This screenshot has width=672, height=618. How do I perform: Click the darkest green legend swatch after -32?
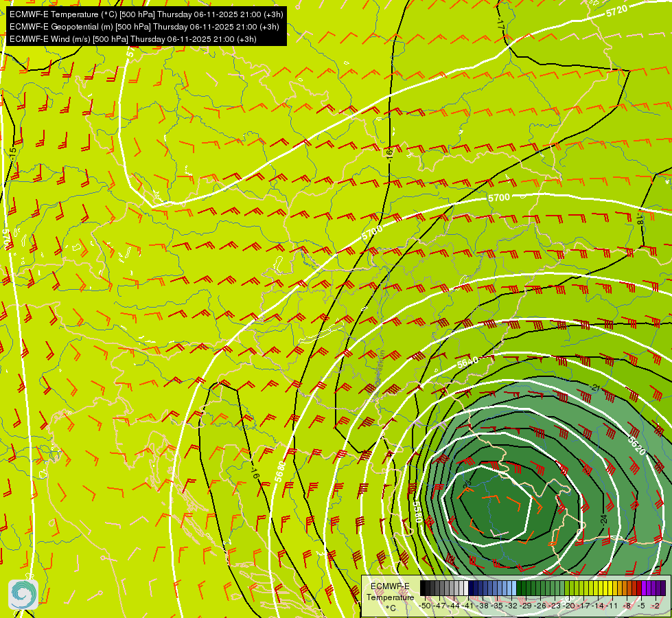tap(519, 588)
